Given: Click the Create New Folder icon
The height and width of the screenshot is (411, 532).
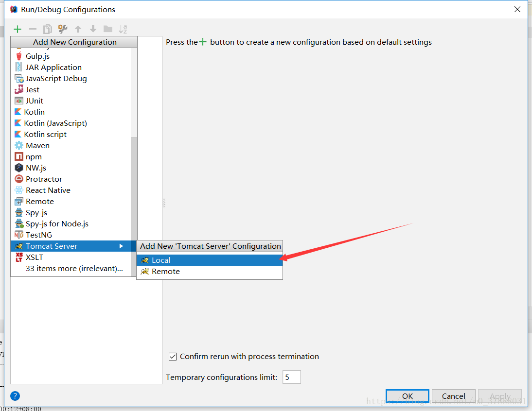Looking at the screenshot, I should [x=108, y=29].
